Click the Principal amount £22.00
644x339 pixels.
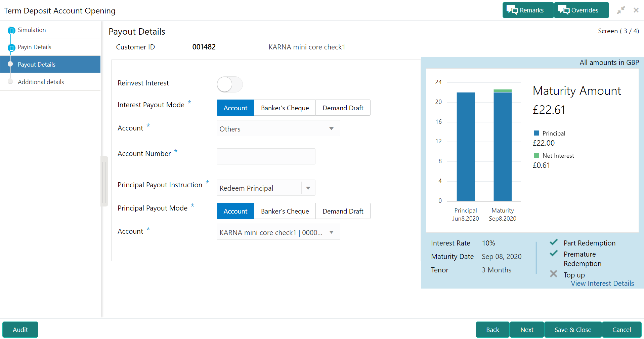544,143
